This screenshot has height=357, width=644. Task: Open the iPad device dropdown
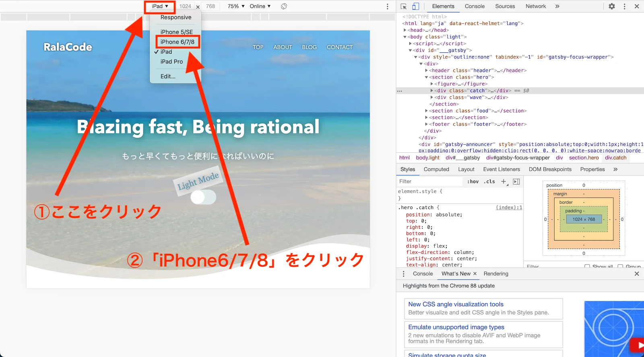coord(160,6)
